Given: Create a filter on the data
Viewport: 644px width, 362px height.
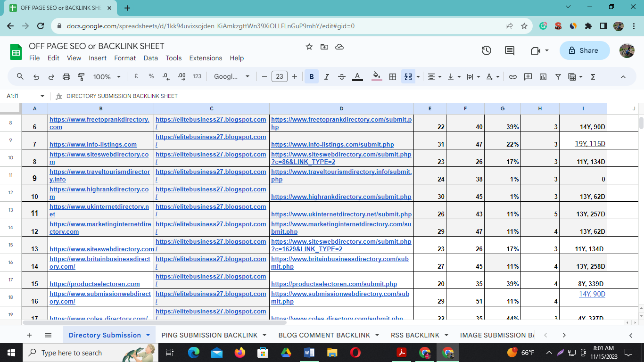Looking at the screenshot, I should 558,76.
